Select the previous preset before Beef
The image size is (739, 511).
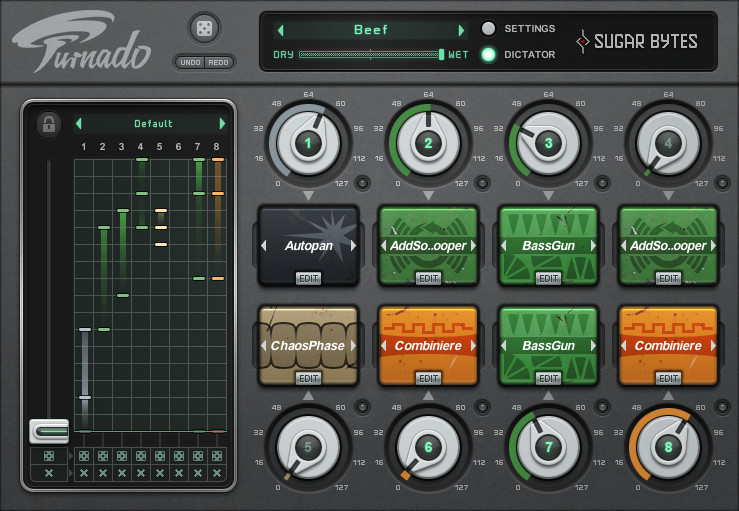tap(281, 31)
